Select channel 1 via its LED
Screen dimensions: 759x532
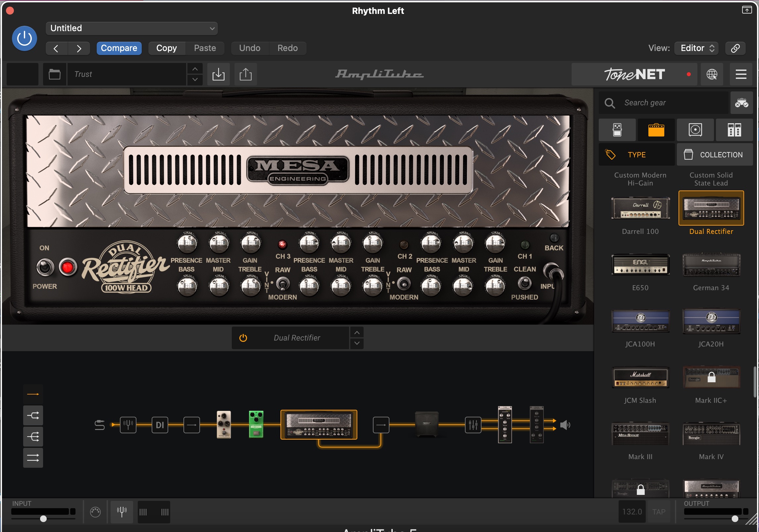[x=525, y=245]
